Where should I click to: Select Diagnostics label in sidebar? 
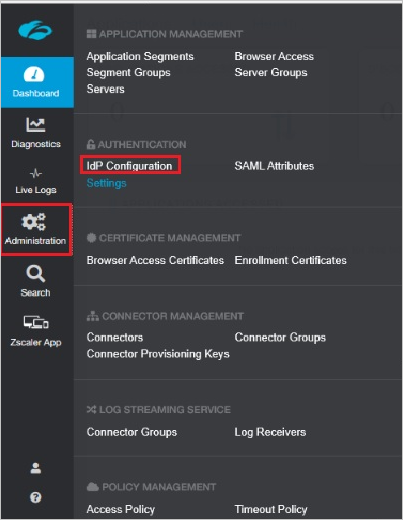point(36,144)
